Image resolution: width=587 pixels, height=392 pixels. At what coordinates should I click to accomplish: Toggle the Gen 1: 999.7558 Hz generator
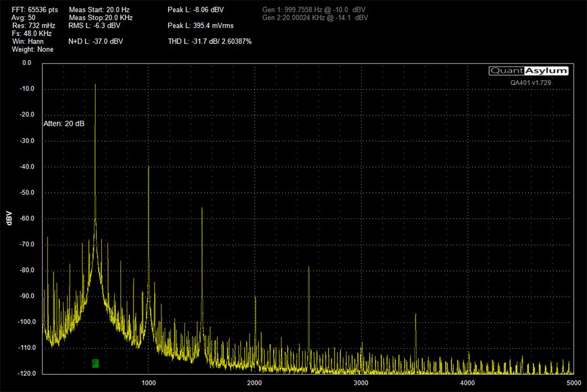(x=313, y=9)
